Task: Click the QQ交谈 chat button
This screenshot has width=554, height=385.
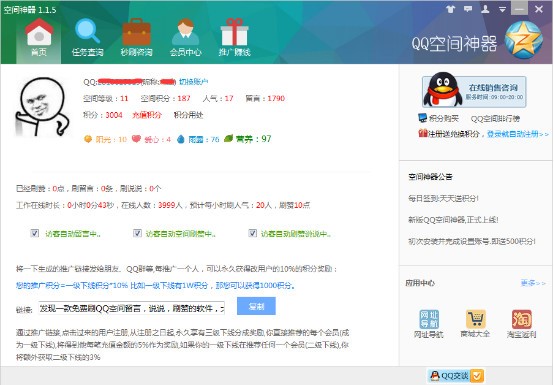Action: [456, 375]
